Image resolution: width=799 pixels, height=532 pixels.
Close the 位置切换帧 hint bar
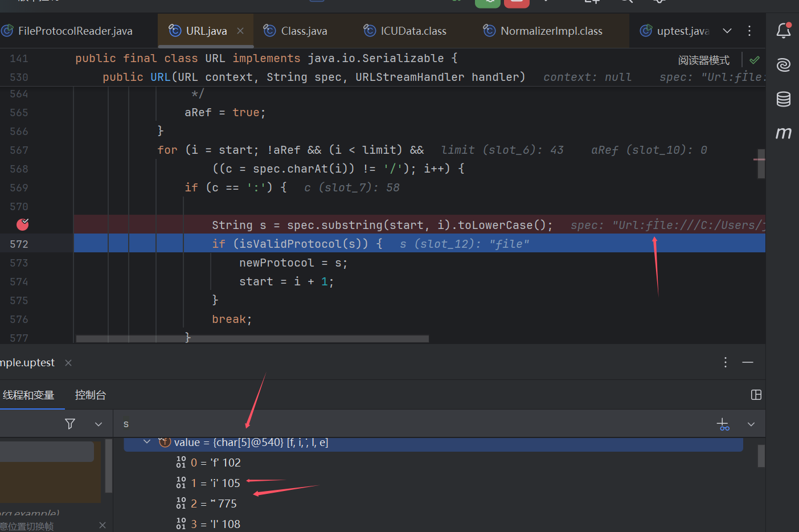click(102, 525)
